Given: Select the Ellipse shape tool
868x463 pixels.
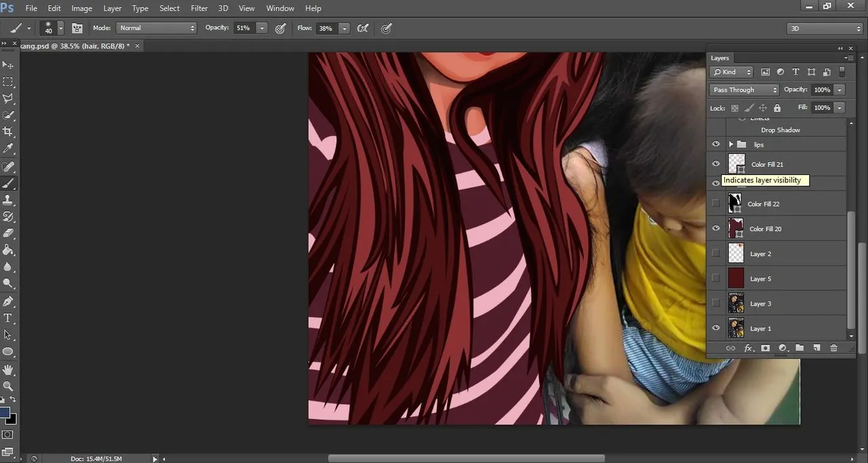Looking at the screenshot, I should pyautogui.click(x=8, y=352).
